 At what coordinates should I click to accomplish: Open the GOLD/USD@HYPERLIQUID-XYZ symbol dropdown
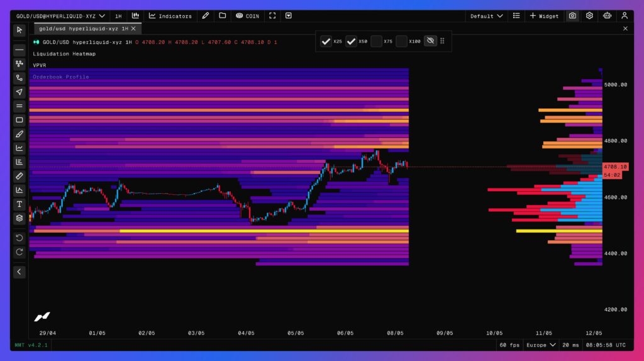tap(60, 16)
